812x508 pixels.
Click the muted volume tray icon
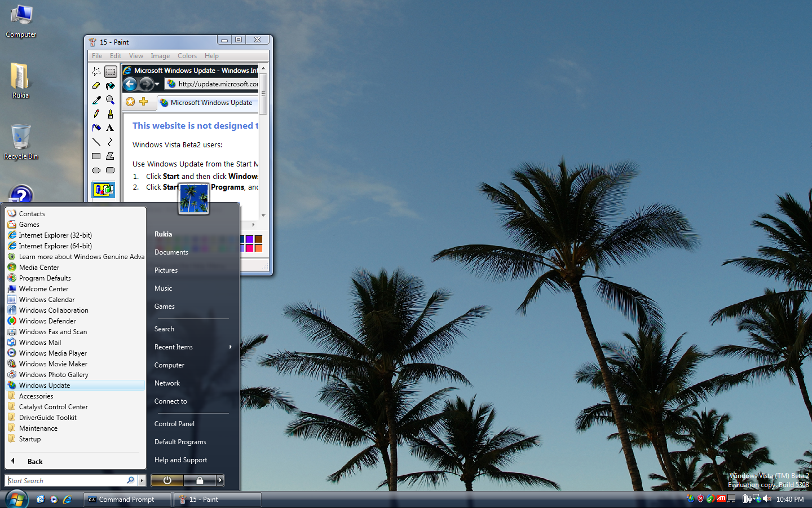pyautogui.click(x=767, y=499)
